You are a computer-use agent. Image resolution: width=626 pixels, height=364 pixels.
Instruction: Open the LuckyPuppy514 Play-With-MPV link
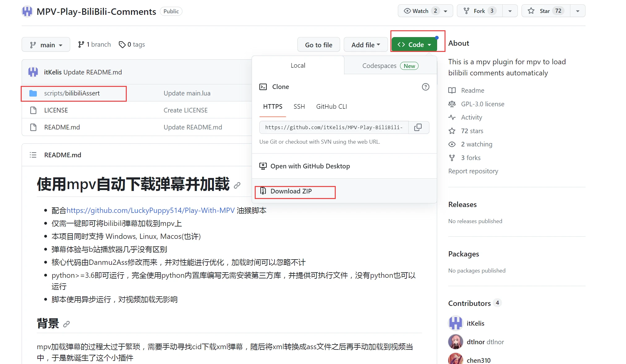[151, 211]
